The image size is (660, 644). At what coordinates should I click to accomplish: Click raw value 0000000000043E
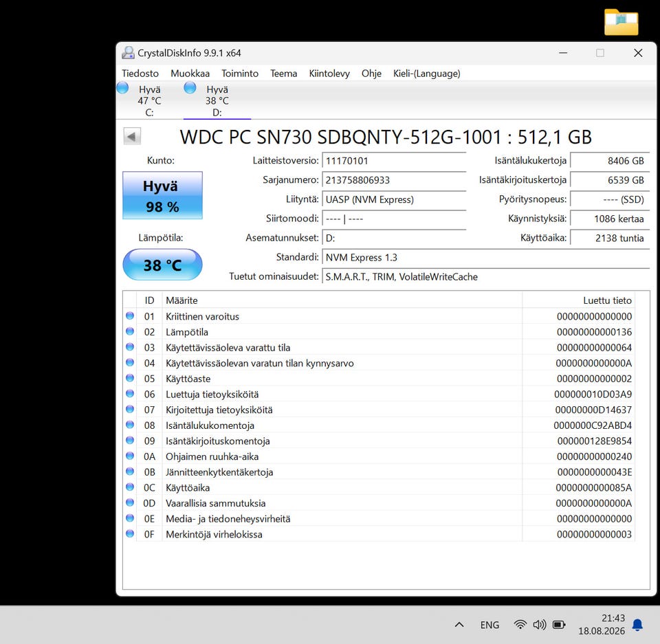tap(594, 472)
